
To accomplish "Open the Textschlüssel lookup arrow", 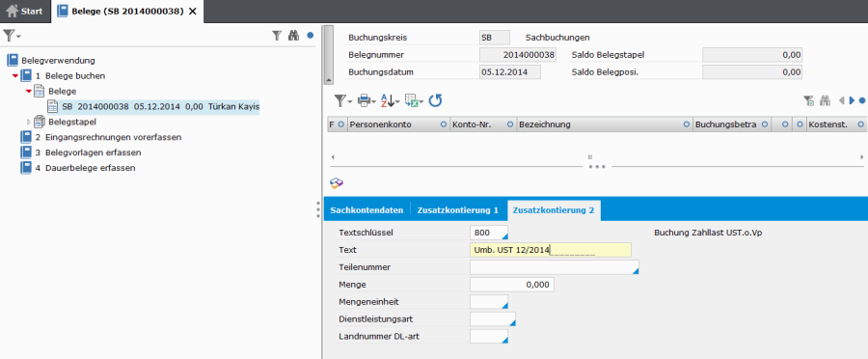I will tap(504, 236).
